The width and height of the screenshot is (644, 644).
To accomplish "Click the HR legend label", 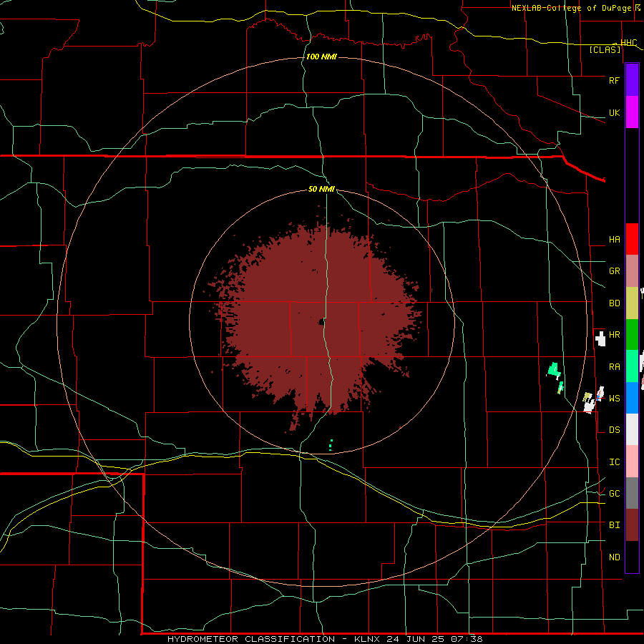I will click(x=614, y=335).
